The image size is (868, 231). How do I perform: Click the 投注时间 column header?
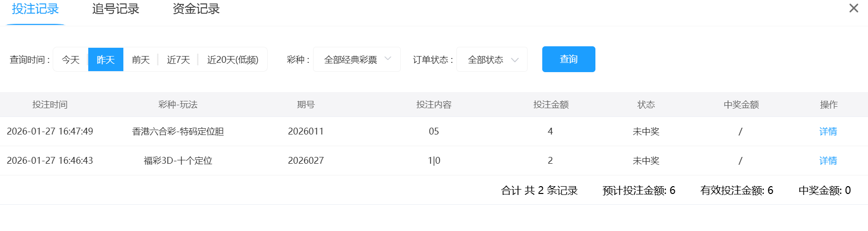50,105
